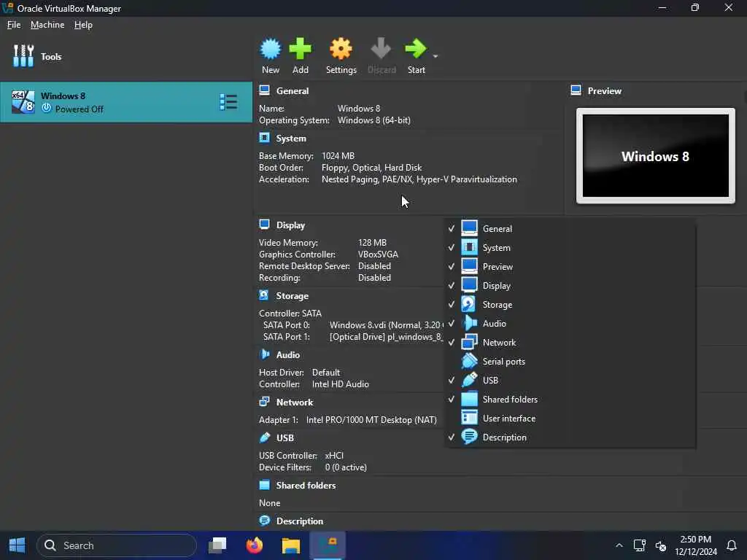Open the Help menu
Viewport: 747px width, 560px height.
point(83,25)
